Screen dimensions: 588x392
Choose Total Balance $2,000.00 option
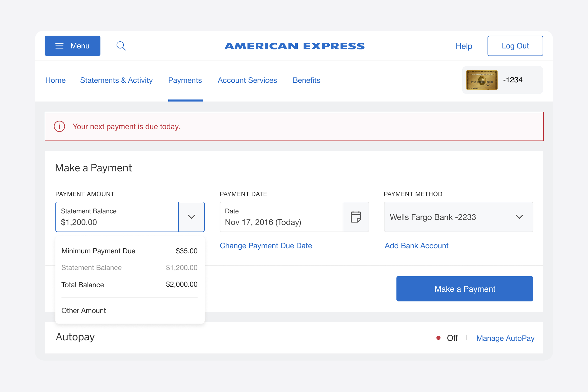(x=130, y=285)
